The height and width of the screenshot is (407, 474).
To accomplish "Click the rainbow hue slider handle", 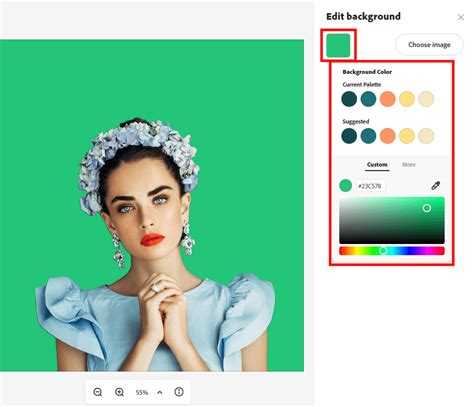I will click(x=383, y=251).
